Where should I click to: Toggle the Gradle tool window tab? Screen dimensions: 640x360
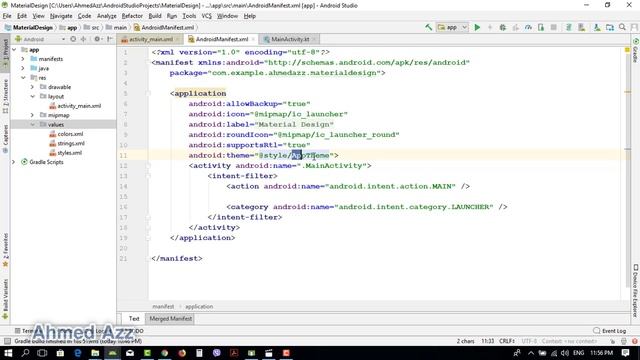[x=635, y=51]
